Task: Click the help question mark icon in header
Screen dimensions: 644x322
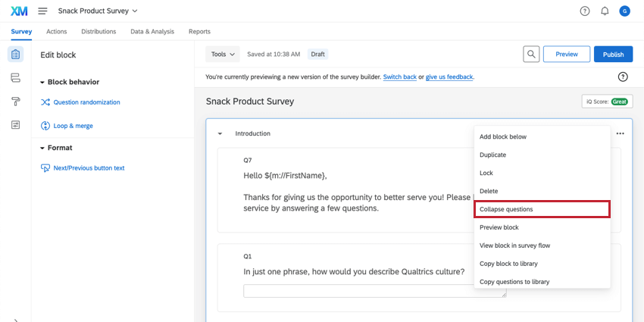Action: coord(585,11)
